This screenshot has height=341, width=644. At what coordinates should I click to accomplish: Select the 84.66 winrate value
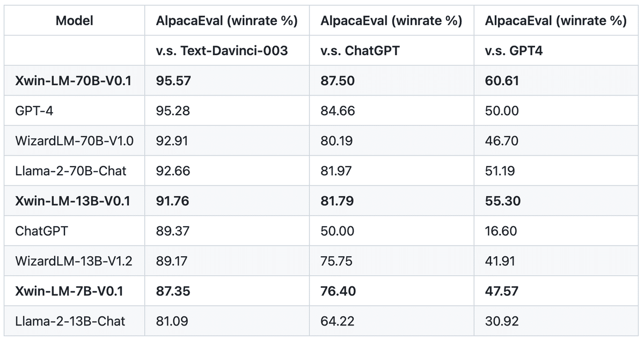[338, 111]
